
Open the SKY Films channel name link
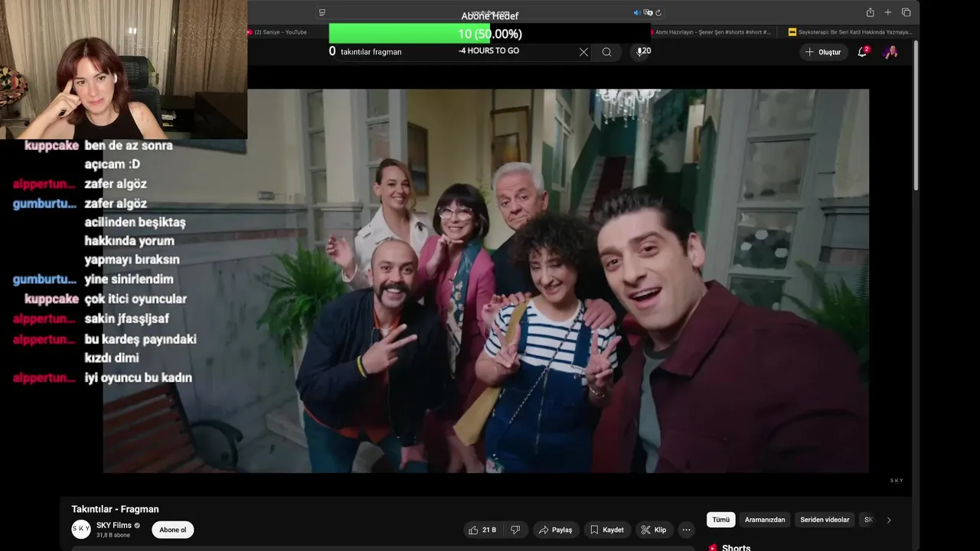click(x=113, y=525)
